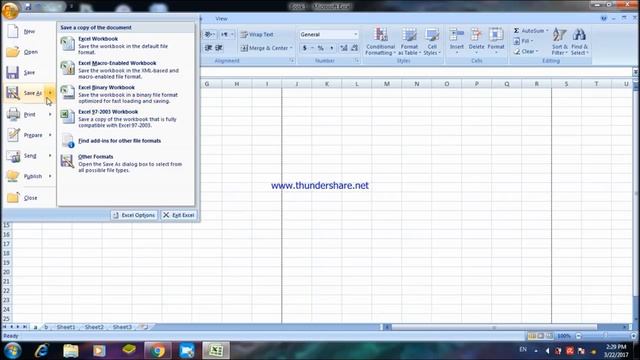
Task: Click Merge & Center button
Action: (264, 48)
